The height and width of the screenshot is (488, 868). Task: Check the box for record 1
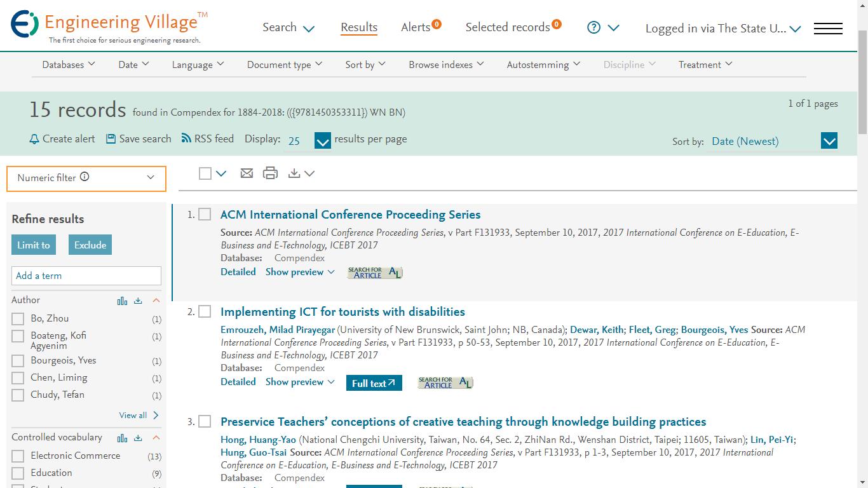click(205, 215)
